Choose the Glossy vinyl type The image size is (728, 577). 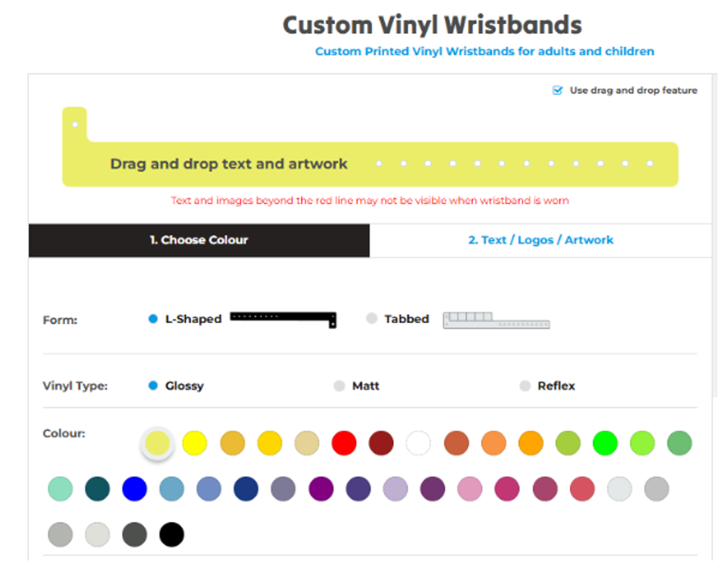pyautogui.click(x=153, y=386)
